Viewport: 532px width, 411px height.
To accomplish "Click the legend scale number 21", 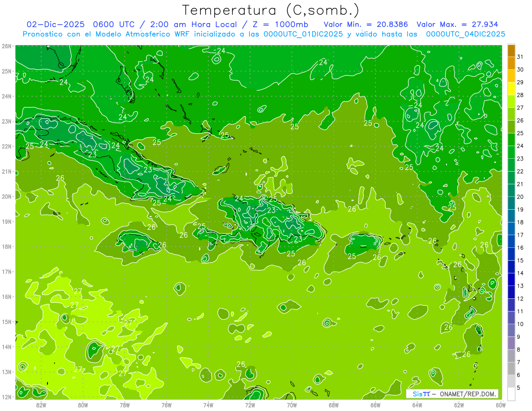I will pyautogui.click(x=520, y=184).
